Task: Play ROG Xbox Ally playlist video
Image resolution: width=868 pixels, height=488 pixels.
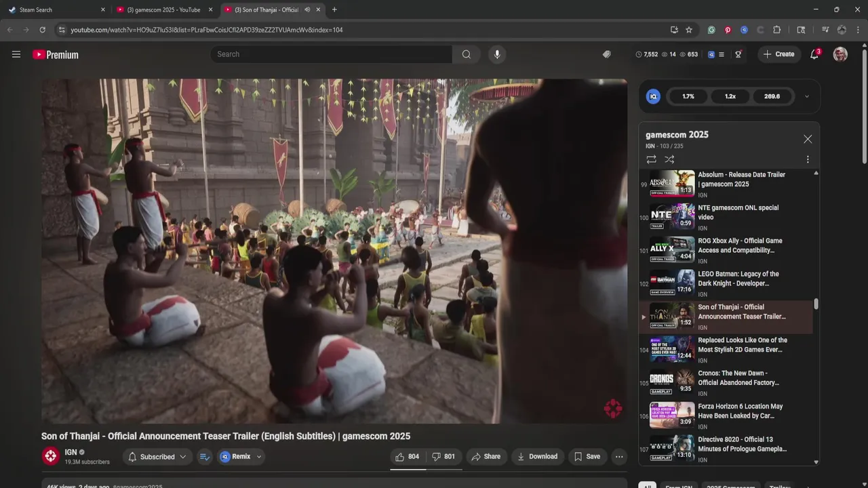Action: (726, 251)
